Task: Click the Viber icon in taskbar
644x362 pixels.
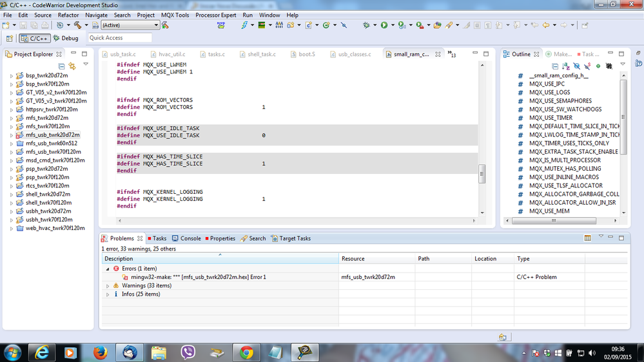Action: point(188,352)
